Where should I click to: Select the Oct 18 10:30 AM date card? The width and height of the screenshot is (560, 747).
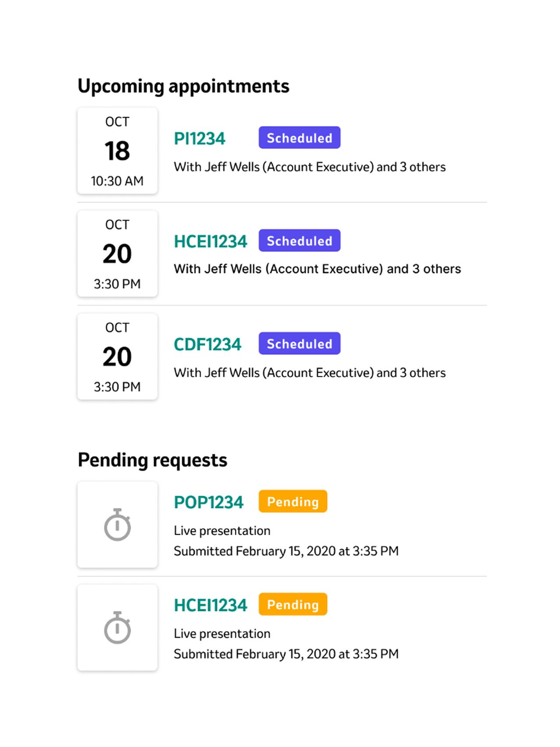[x=117, y=151]
